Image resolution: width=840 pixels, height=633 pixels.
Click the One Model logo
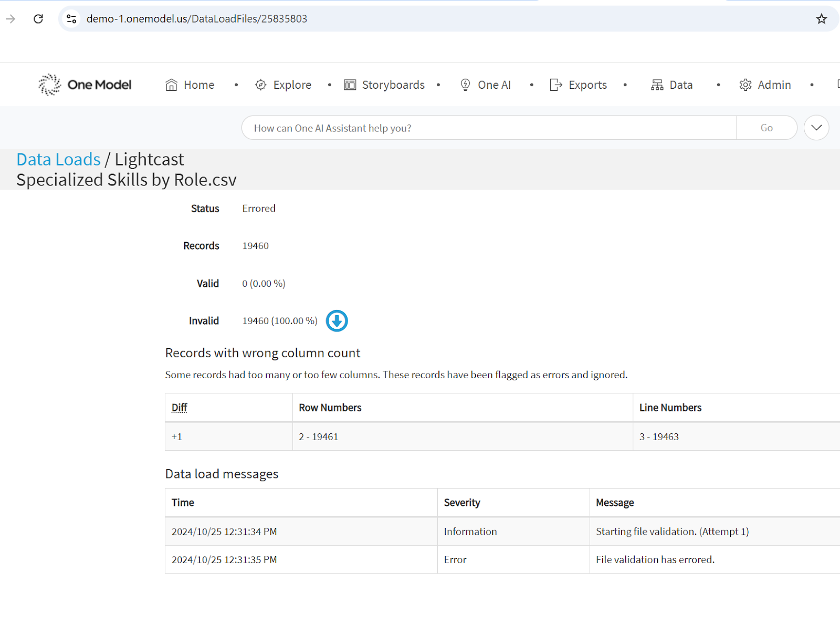85,85
